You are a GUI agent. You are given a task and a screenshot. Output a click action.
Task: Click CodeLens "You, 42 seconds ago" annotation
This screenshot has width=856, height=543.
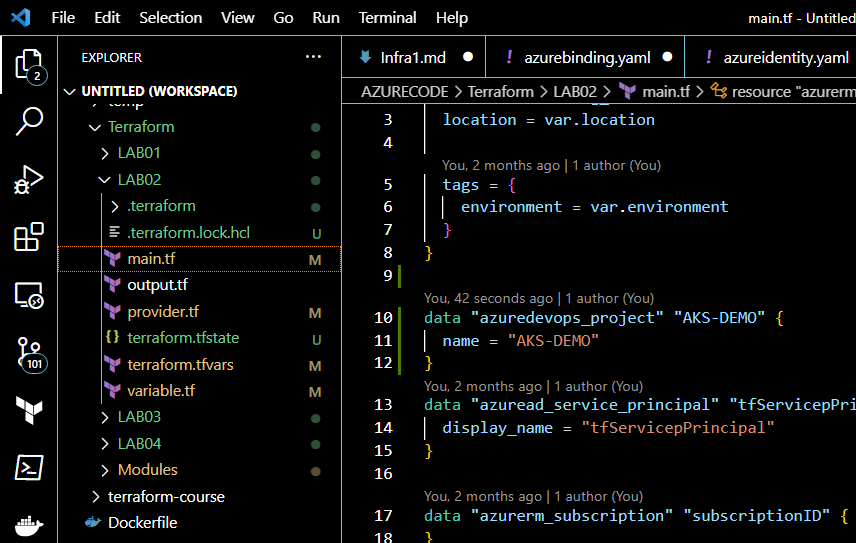coord(539,298)
